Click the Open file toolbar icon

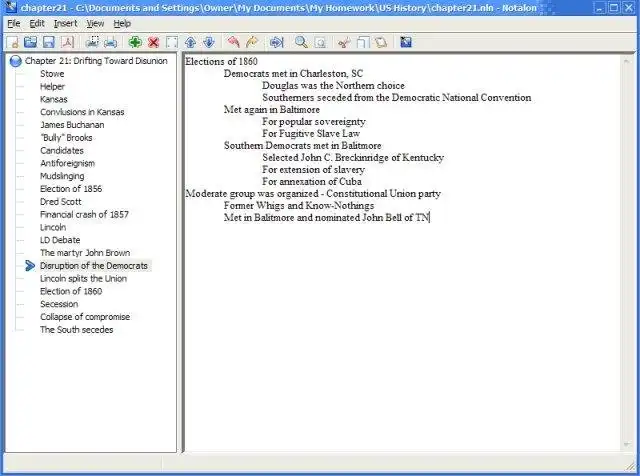pyautogui.click(x=31, y=42)
